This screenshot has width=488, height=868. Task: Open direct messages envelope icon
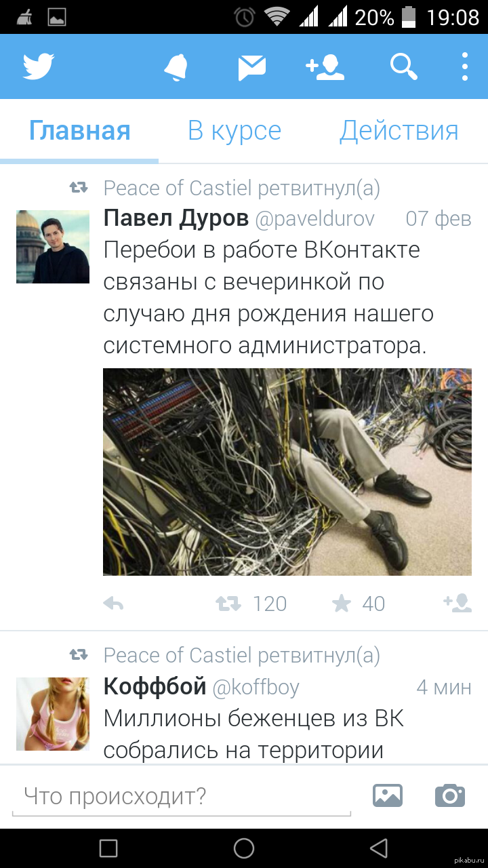click(x=251, y=67)
